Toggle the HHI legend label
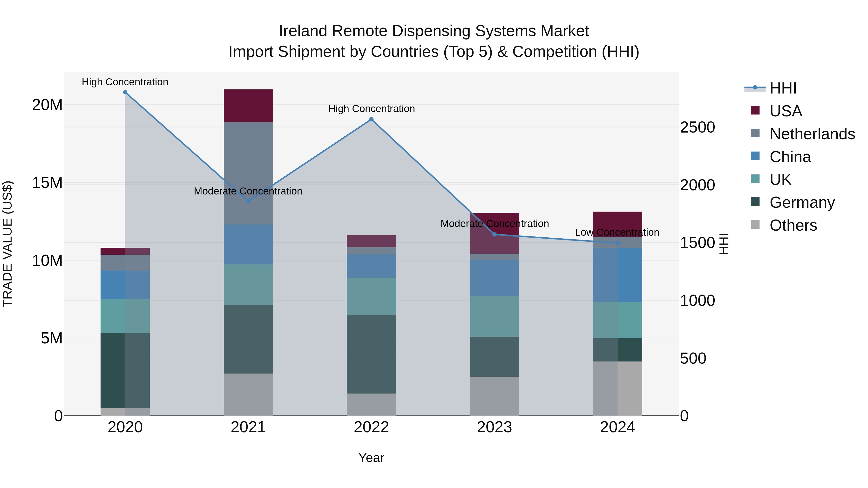 pyautogui.click(x=783, y=88)
